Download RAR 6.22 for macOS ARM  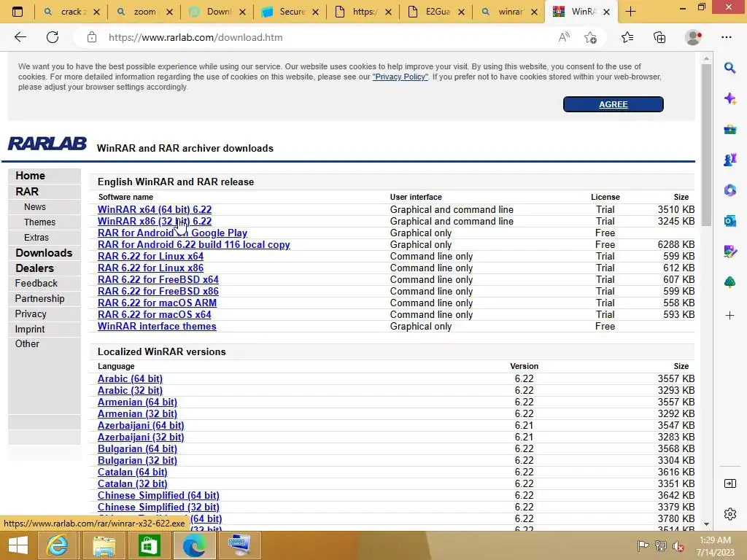(158, 303)
